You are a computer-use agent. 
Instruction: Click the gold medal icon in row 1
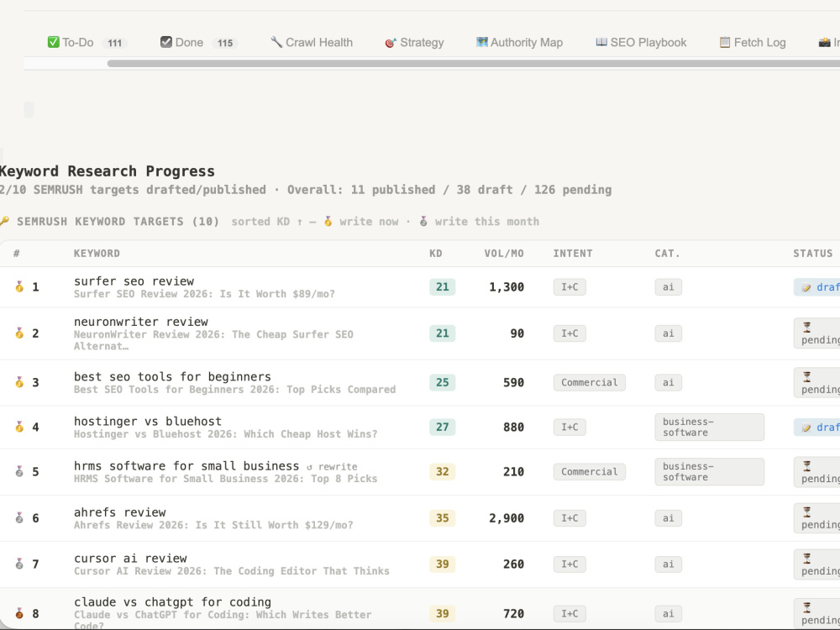[19, 286]
